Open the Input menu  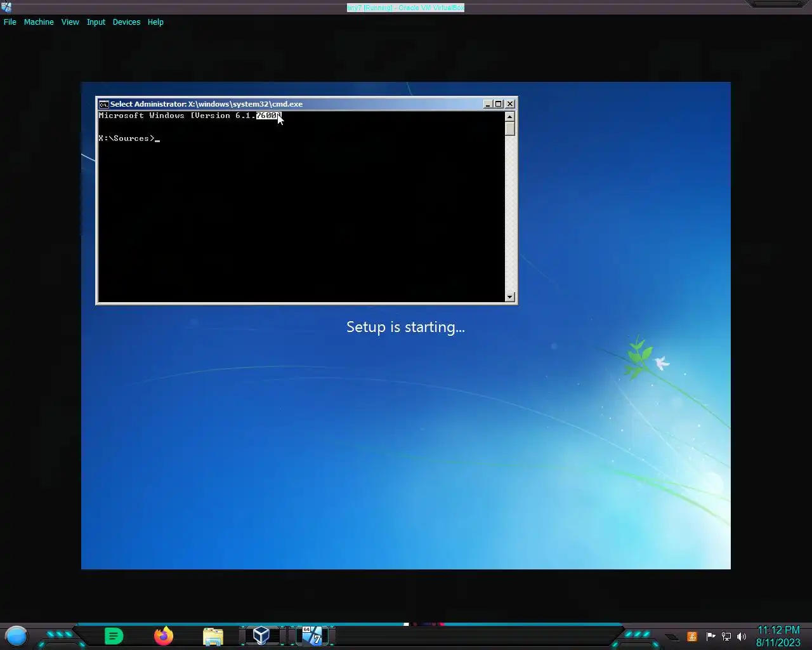96,22
